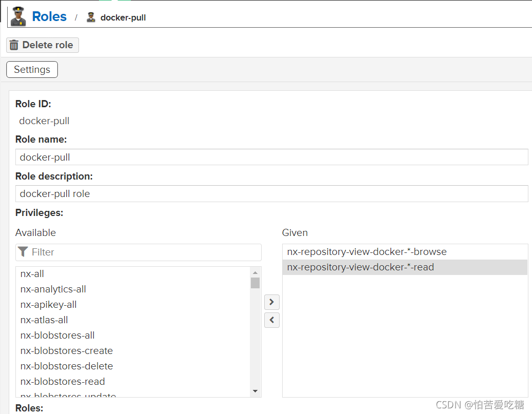Click the large Roles officer icon
The image size is (532, 414).
pos(18,16)
